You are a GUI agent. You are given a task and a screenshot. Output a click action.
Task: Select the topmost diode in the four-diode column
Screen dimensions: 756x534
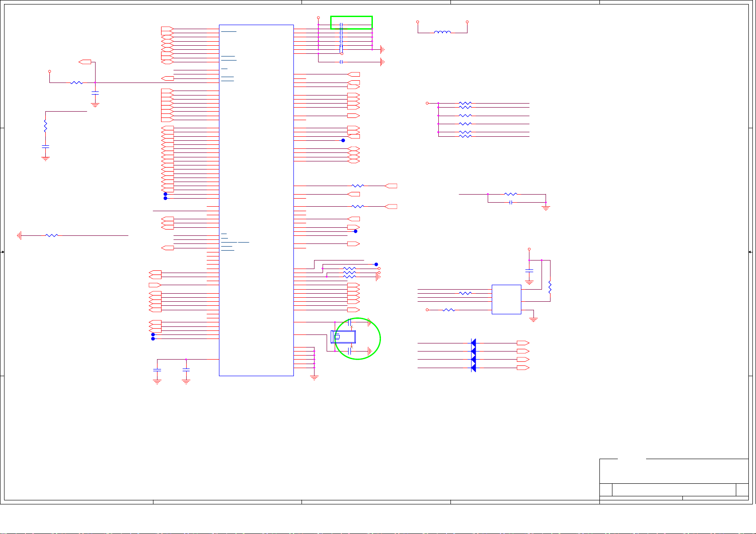tap(473, 343)
